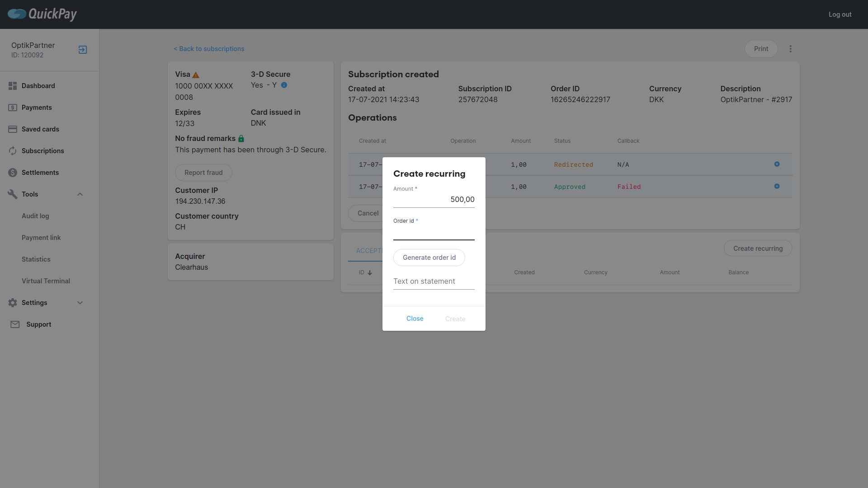Image resolution: width=868 pixels, height=488 pixels.
Task: Close the Create recurring dialog
Action: click(x=415, y=319)
